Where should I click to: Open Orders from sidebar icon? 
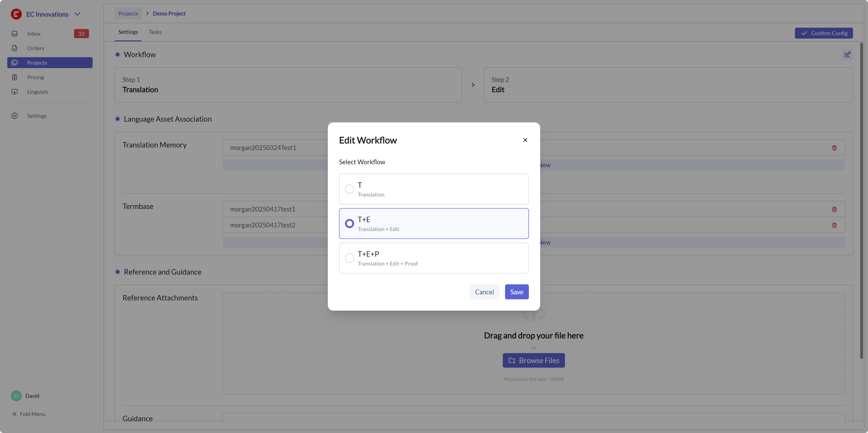coord(15,48)
